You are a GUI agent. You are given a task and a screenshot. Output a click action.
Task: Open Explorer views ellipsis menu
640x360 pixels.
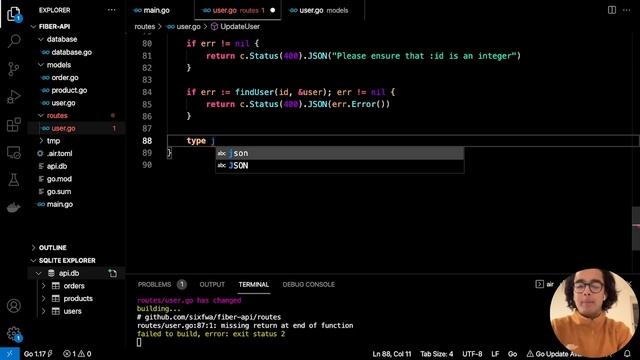pyautogui.click(x=111, y=10)
